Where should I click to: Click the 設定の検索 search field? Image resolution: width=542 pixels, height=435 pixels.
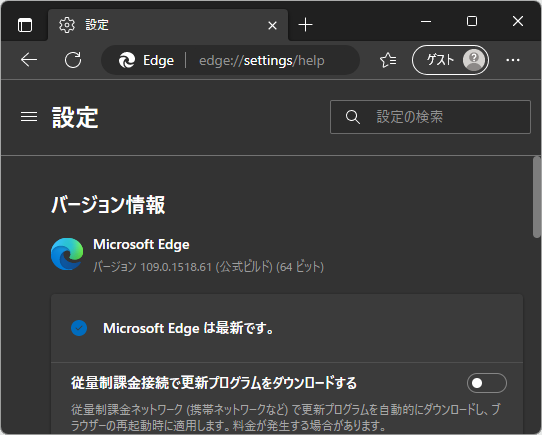tap(430, 117)
